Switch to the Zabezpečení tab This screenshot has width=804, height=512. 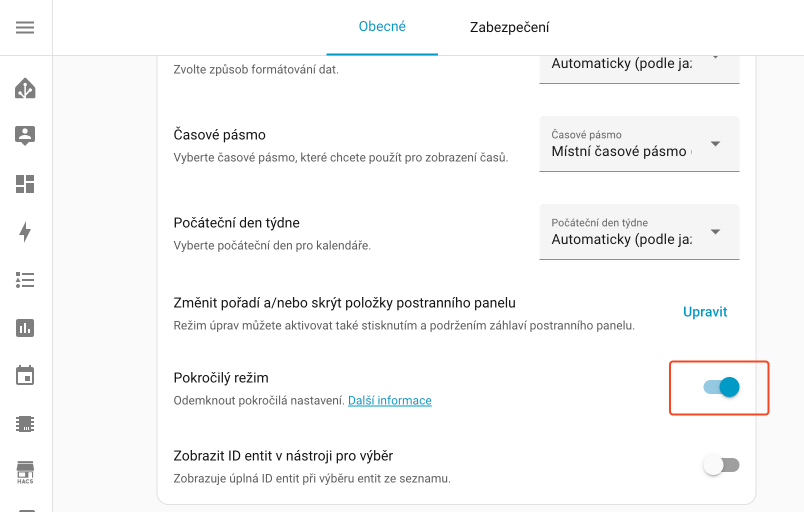(509, 28)
